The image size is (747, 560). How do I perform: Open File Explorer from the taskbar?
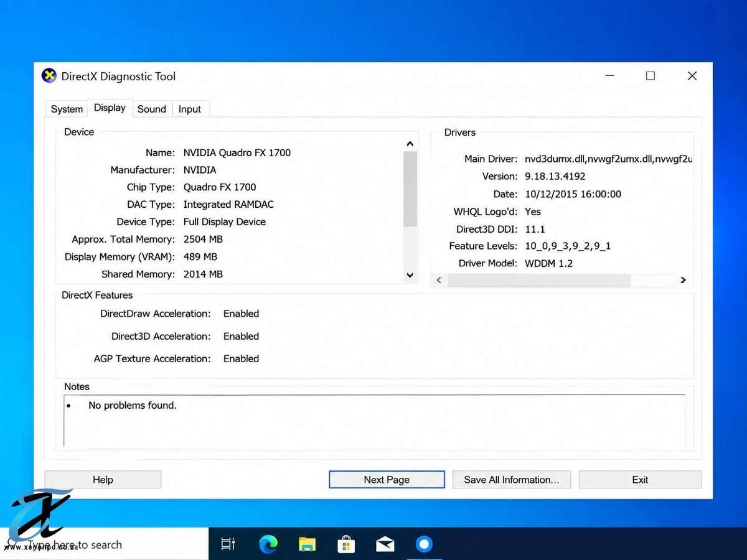307,544
